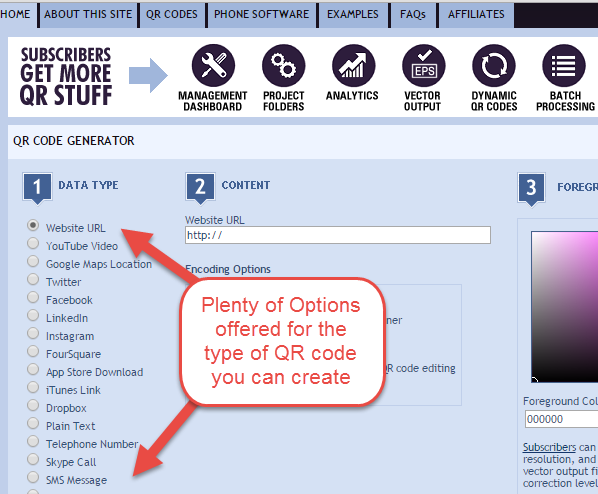Viewport: 598px width, 494px height.
Task: Pick a colour in the foreground colour picker
Action: click(565, 307)
